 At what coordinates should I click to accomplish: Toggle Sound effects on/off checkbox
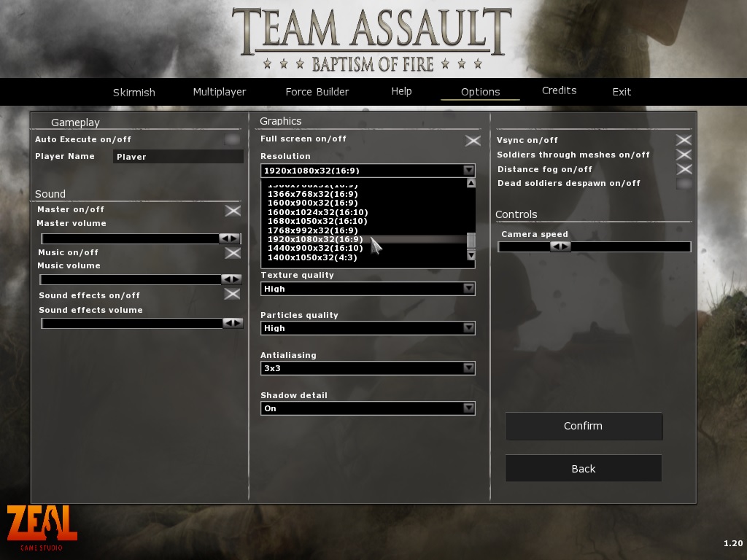click(x=232, y=295)
